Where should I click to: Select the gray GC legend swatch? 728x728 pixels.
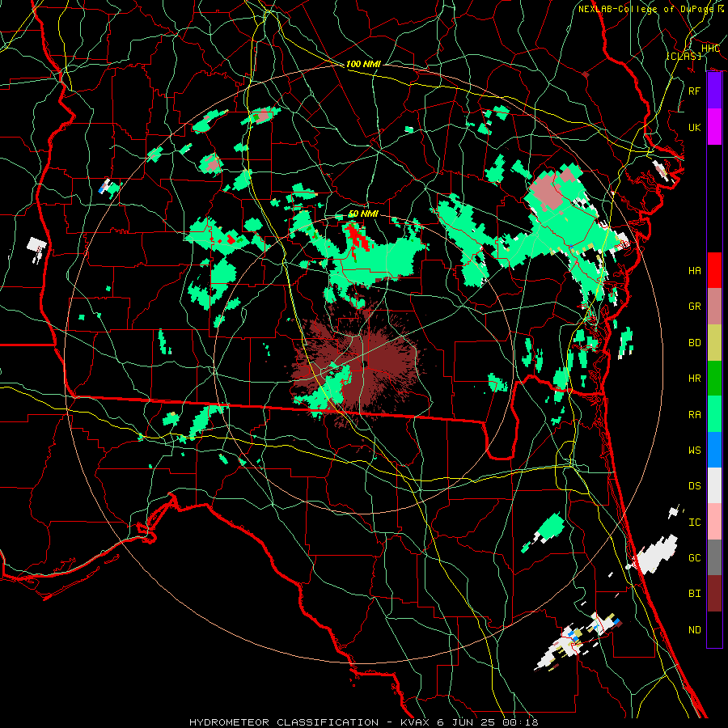(x=714, y=557)
